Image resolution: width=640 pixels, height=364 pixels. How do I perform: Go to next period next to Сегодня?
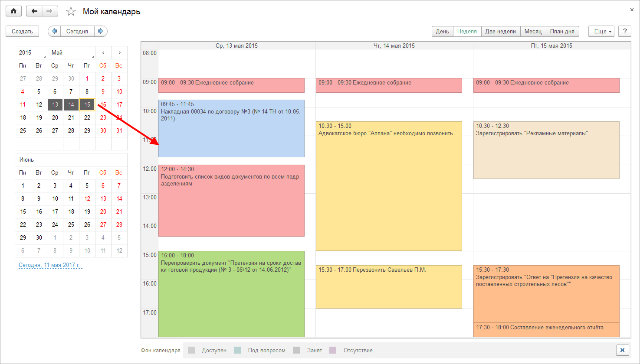click(101, 31)
